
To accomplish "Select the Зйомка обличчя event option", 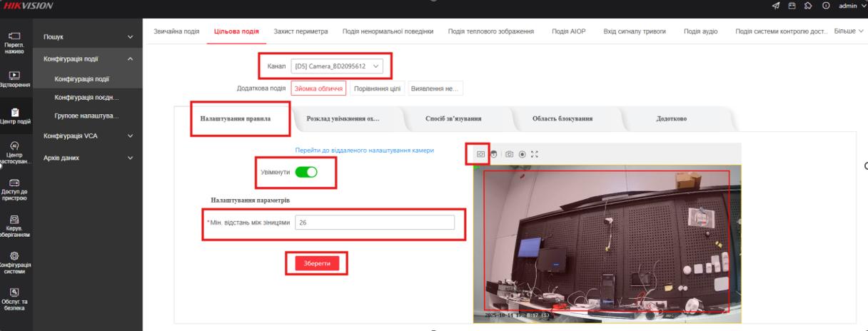I will pos(318,88).
